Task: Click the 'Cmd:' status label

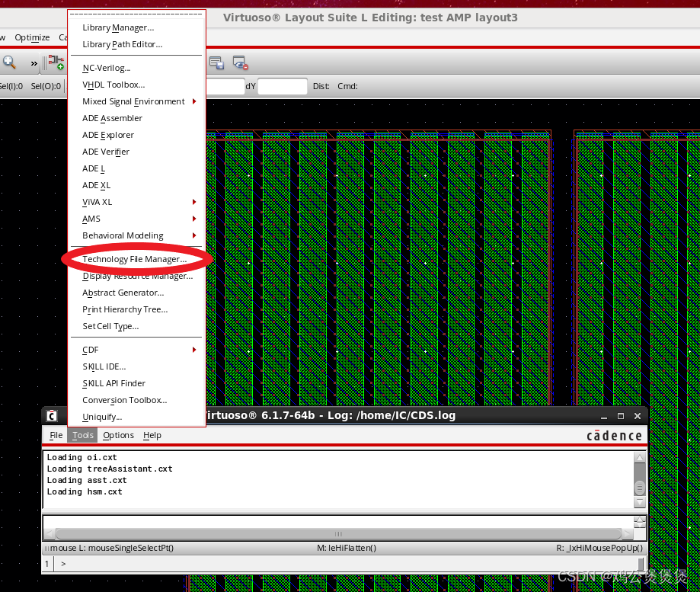Action: pos(347,86)
